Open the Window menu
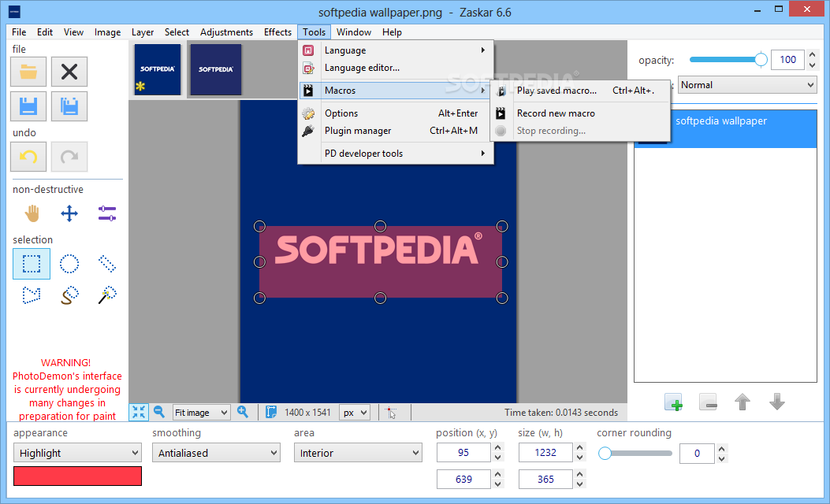Screen dimensions: 830x504 coord(354,32)
